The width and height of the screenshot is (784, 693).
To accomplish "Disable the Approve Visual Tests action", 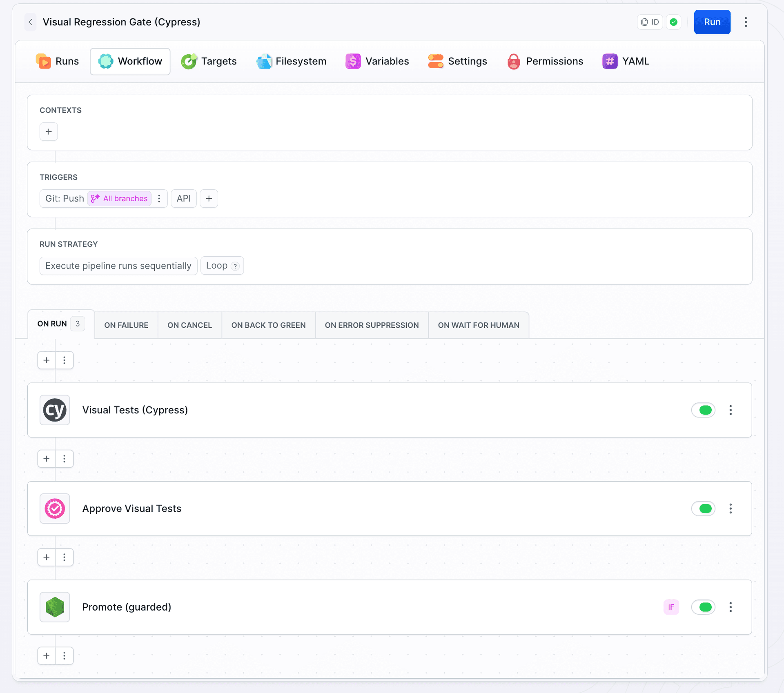I will point(703,509).
